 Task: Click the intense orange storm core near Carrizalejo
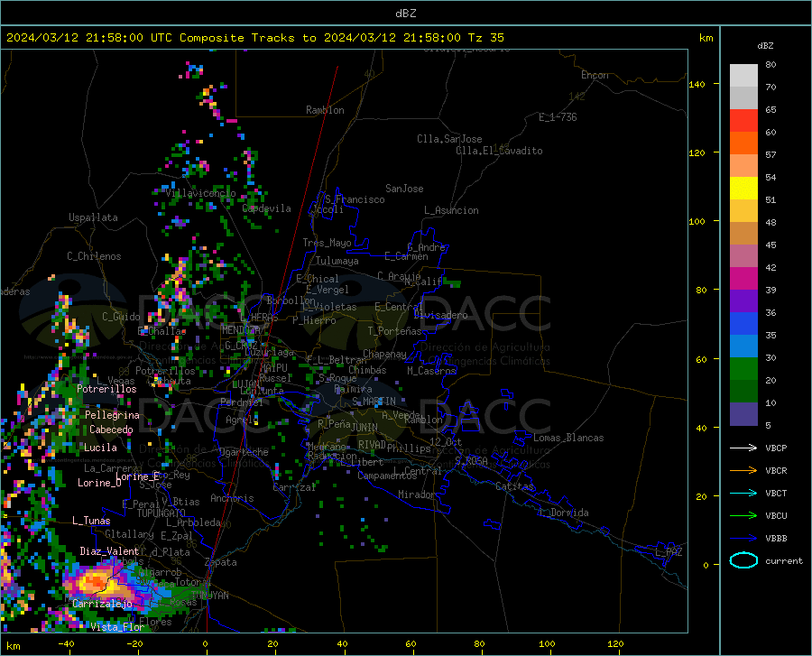(x=94, y=581)
